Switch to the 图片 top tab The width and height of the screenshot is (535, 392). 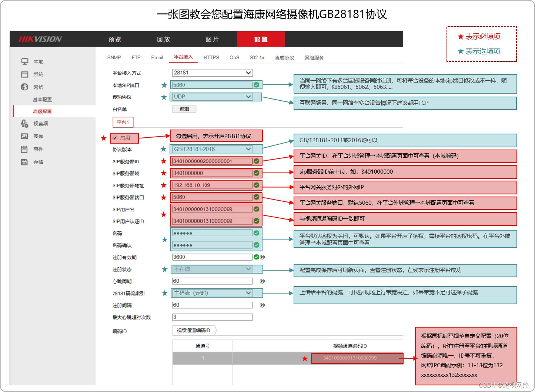coord(213,39)
